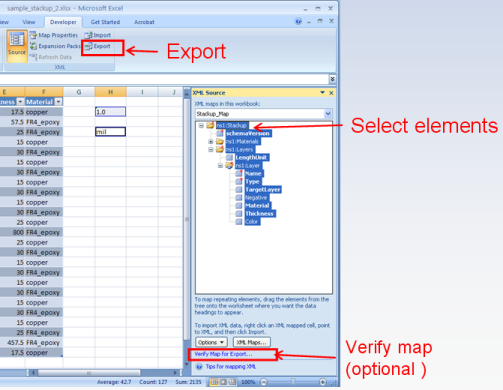503x390 pixels.
Task: Click the Source button in XML group
Action: 17,46
